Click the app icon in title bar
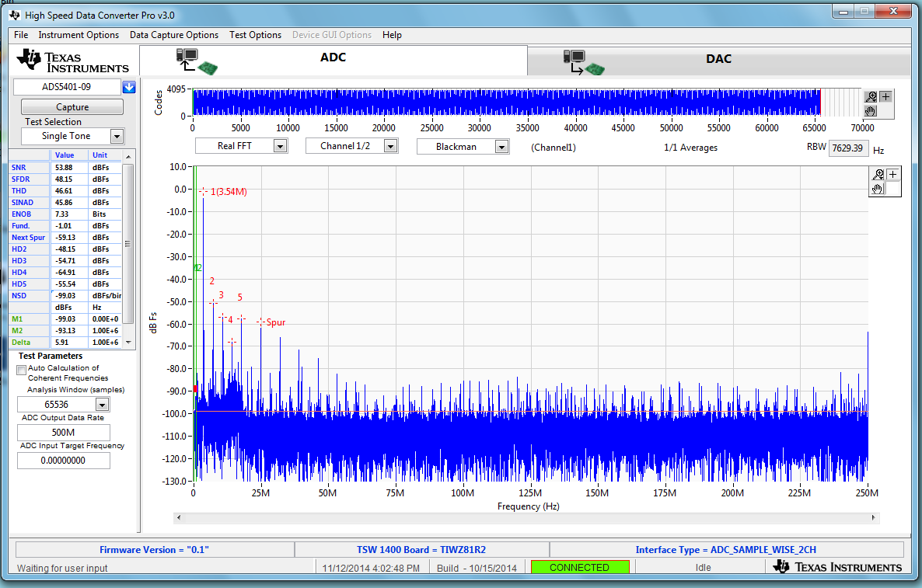This screenshot has height=588, width=922. (16, 16)
